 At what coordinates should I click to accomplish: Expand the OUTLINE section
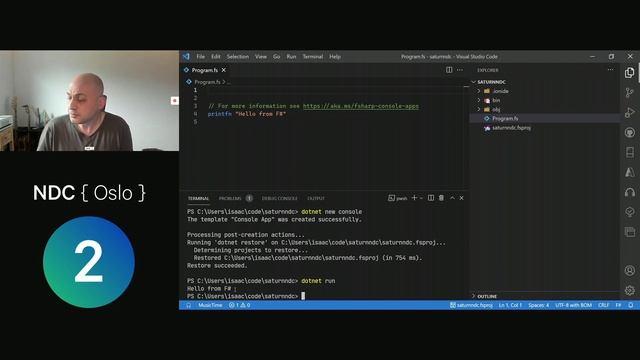[x=487, y=296]
